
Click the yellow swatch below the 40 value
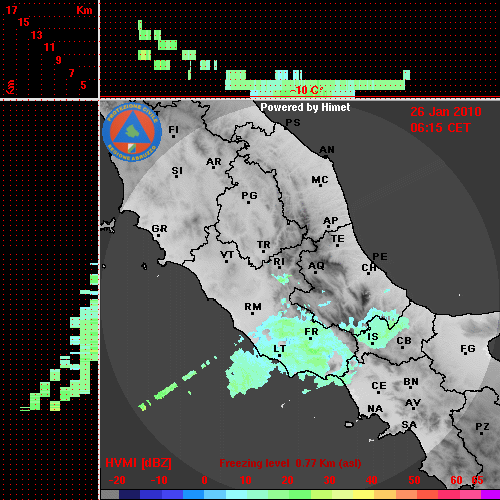364,495
